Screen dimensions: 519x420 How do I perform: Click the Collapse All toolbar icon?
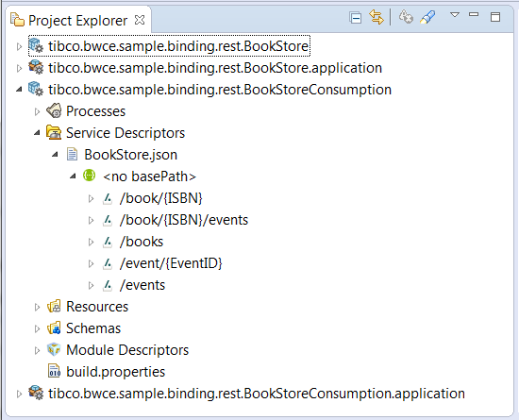click(356, 18)
